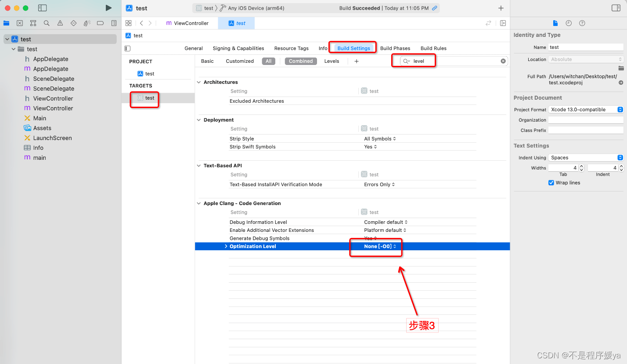
Task: Toggle the Wrap lines checkbox
Action: coord(551,183)
